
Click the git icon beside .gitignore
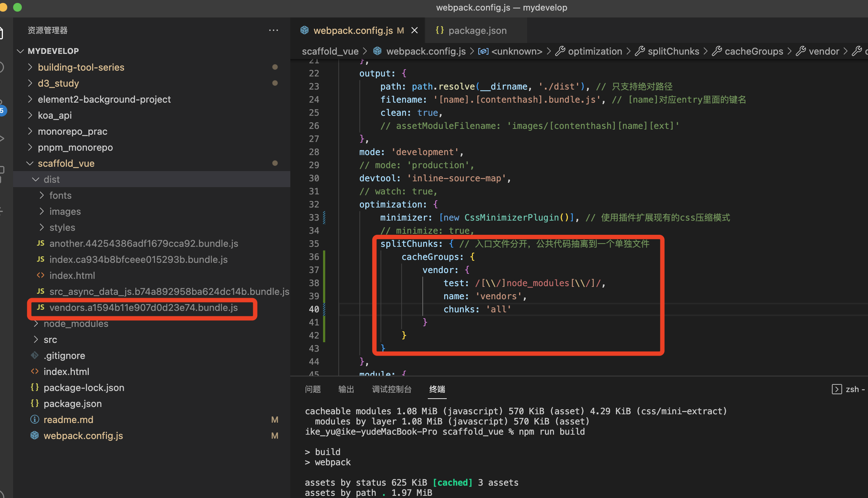35,356
